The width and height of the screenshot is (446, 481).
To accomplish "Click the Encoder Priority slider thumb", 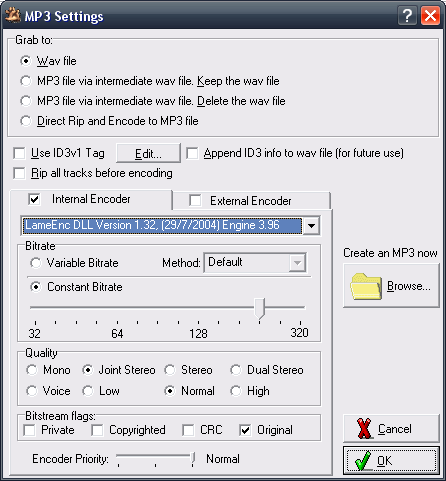I will pyautogui.click(x=193, y=459).
